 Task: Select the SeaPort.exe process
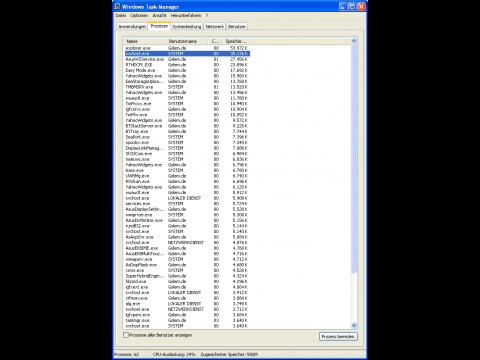(x=187, y=137)
